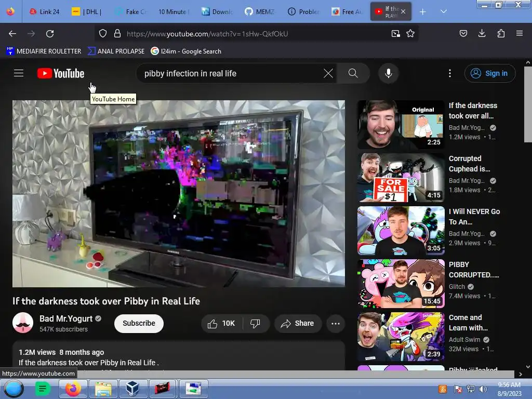Subscribe to Bad Mr.Yogurt

pos(139,323)
